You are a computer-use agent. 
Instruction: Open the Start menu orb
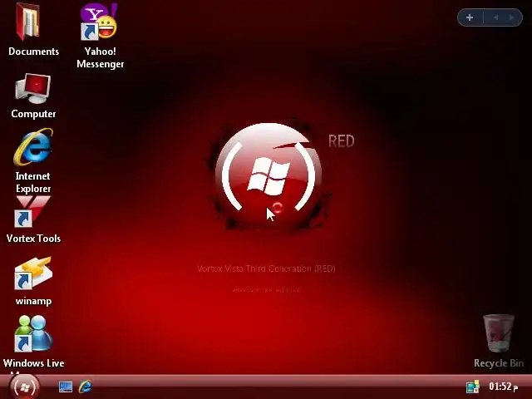[24, 387]
